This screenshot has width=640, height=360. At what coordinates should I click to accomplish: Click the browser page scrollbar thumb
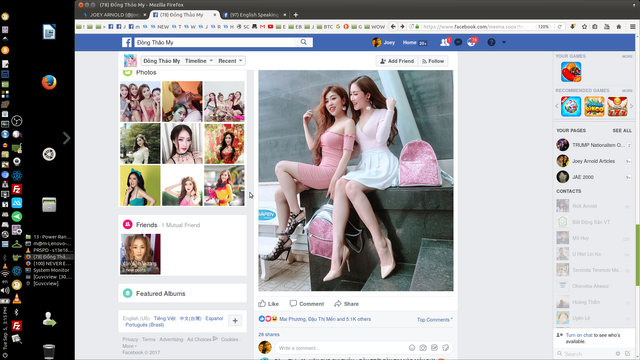click(638, 255)
